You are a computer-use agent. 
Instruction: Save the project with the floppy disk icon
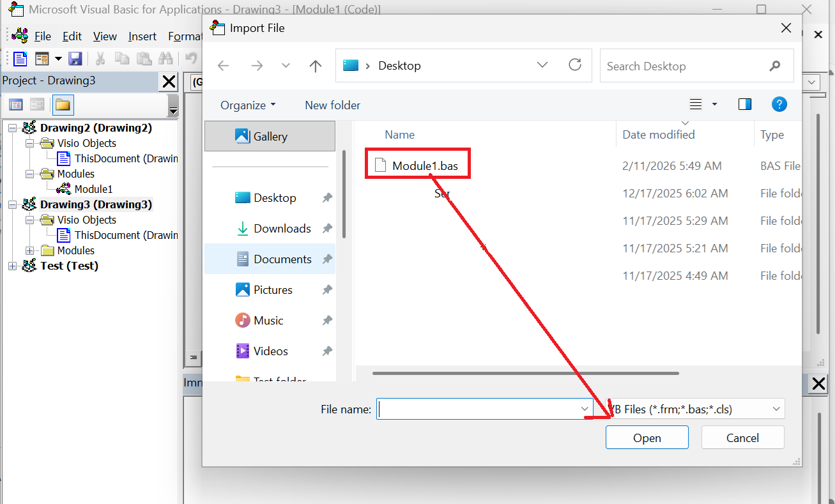pos(75,59)
